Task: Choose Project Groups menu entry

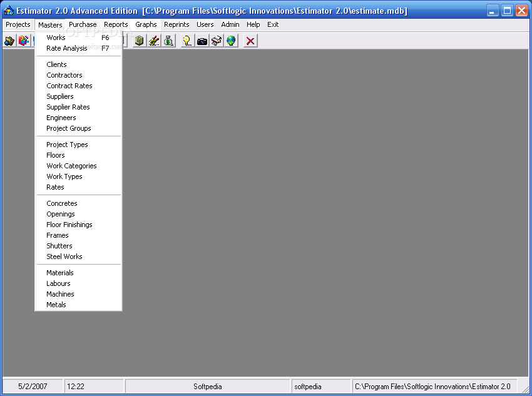Action: pyautogui.click(x=78, y=128)
